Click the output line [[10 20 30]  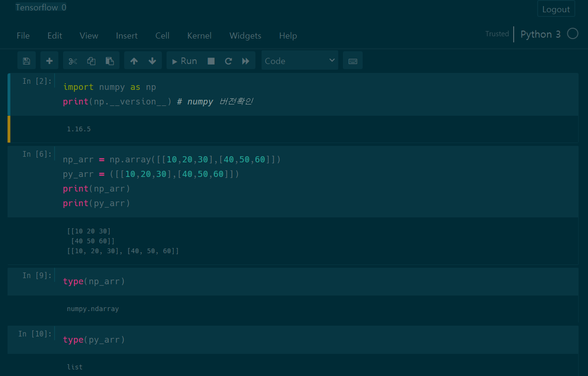point(89,231)
